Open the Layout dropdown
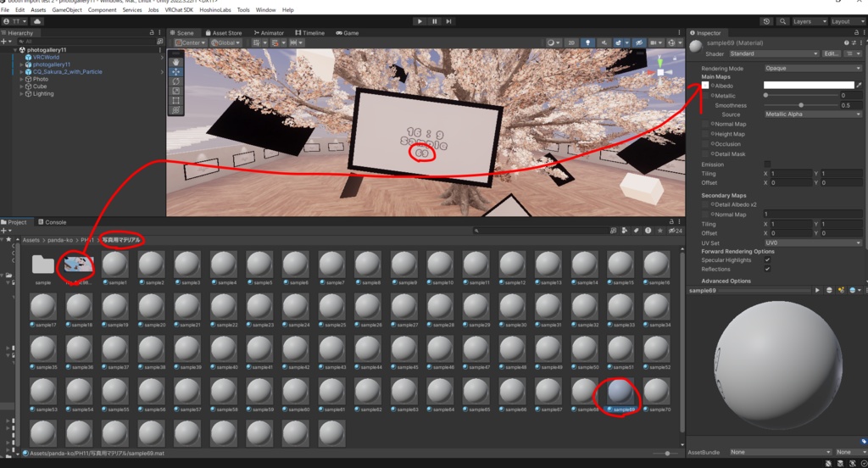This screenshot has height=468, width=868. [x=848, y=21]
